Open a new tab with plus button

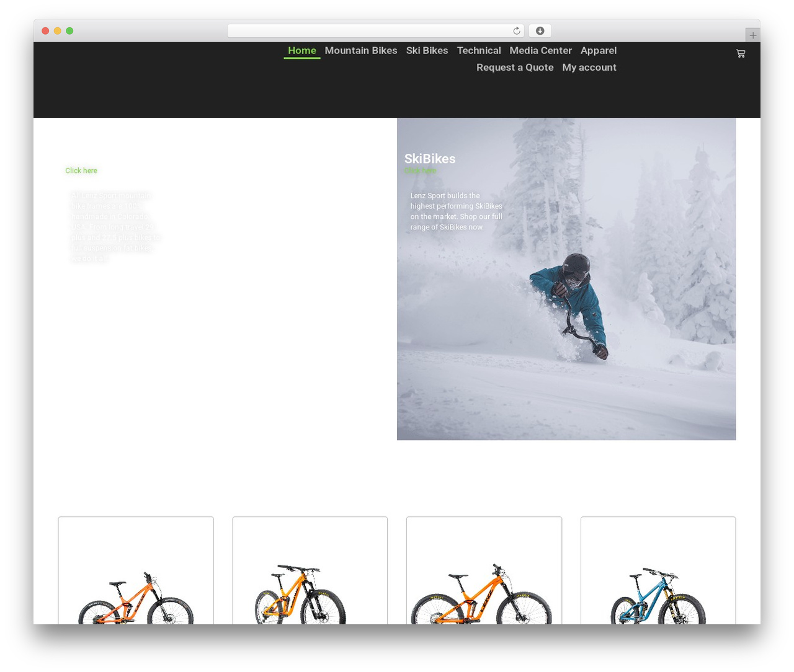point(752,35)
